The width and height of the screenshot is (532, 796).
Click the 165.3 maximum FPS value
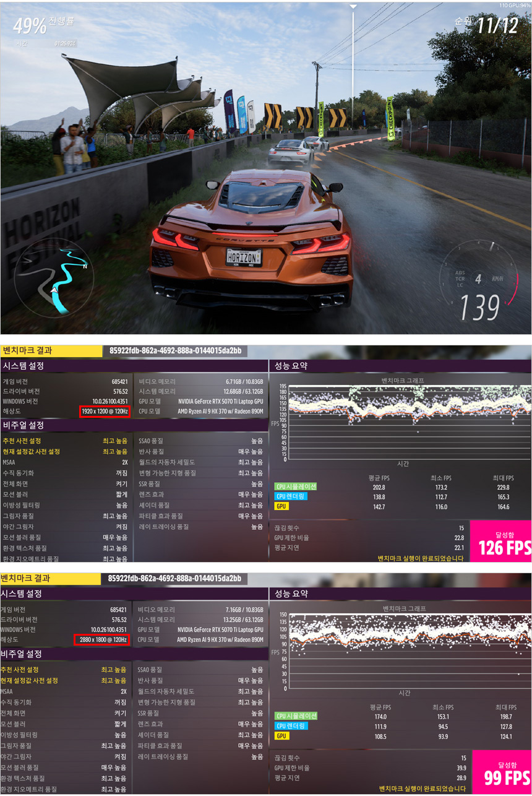503,497
